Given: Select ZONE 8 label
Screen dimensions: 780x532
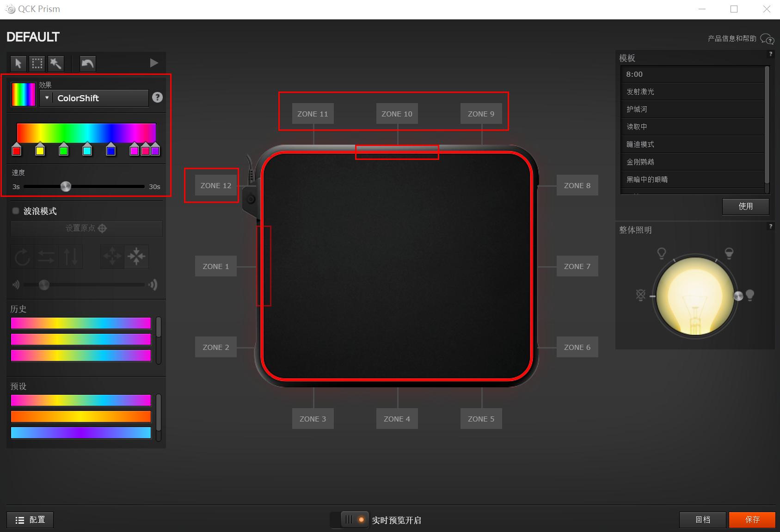Looking at the screenshot, I should [577, 185].
